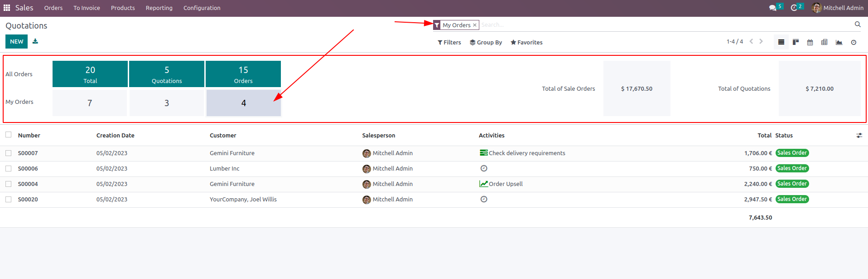Open the apps grid menu icon
This screenshot has width=868, height=279.
[x=7, y=8]
